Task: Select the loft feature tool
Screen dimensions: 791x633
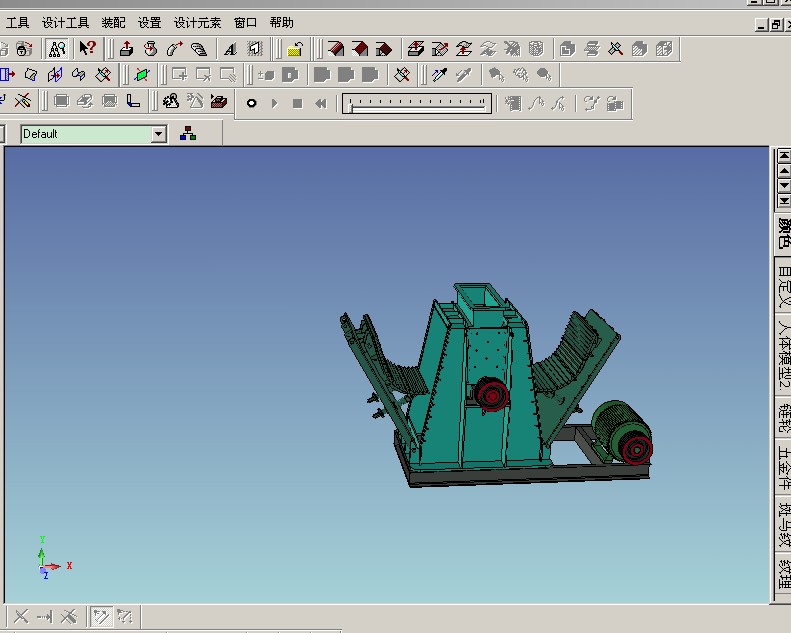Action: [x=199, y=49]
